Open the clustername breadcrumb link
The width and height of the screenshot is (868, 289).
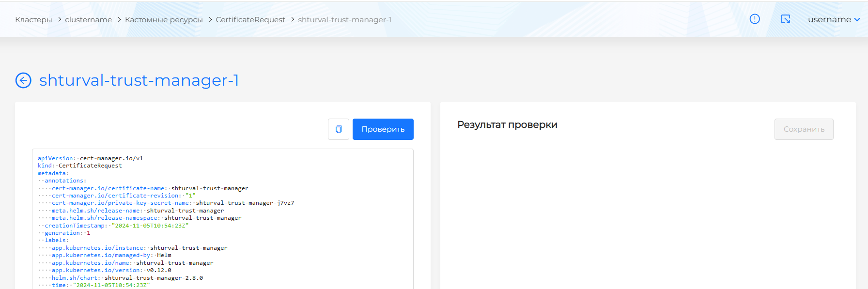click(88, 20)
